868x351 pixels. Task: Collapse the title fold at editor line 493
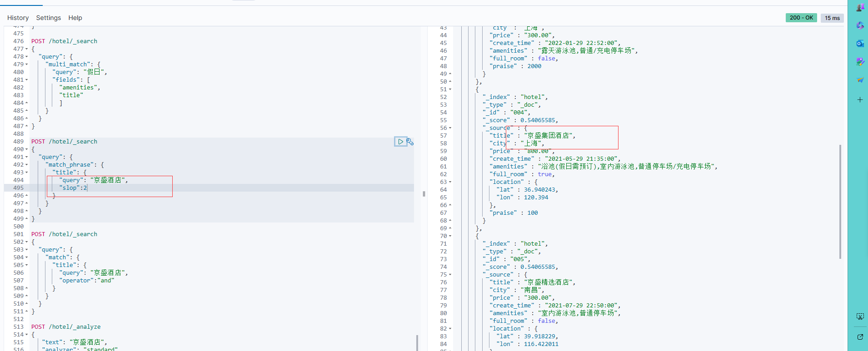pos(26,173)
